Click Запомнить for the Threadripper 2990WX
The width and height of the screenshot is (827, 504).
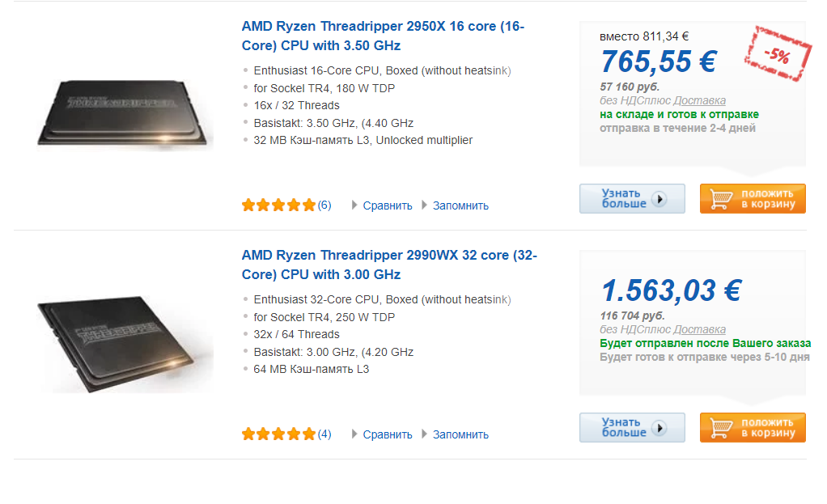coord(460,434)
